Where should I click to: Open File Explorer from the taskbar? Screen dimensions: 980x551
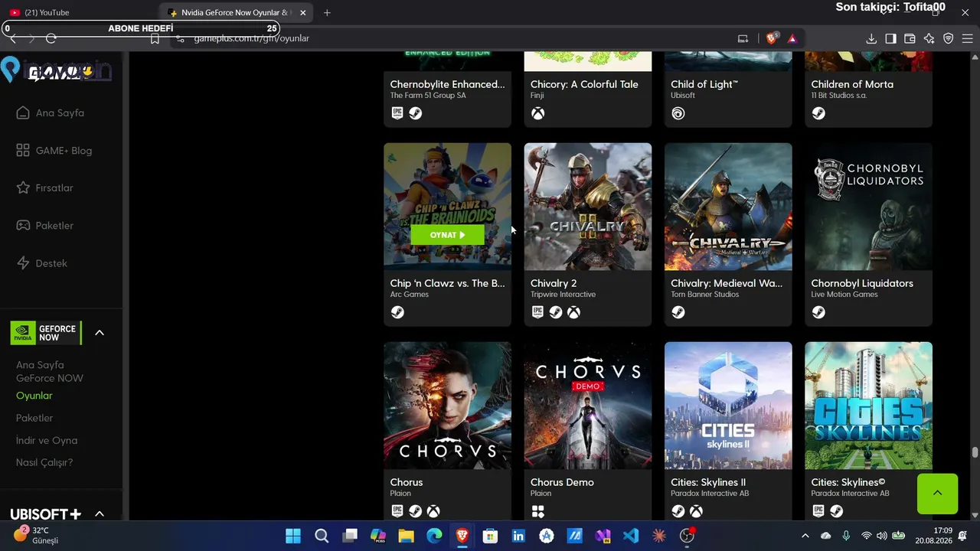coord(406,536)
